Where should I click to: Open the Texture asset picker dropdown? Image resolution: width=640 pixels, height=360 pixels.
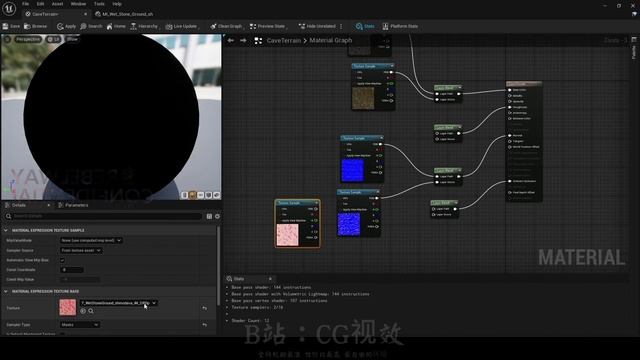118,303
